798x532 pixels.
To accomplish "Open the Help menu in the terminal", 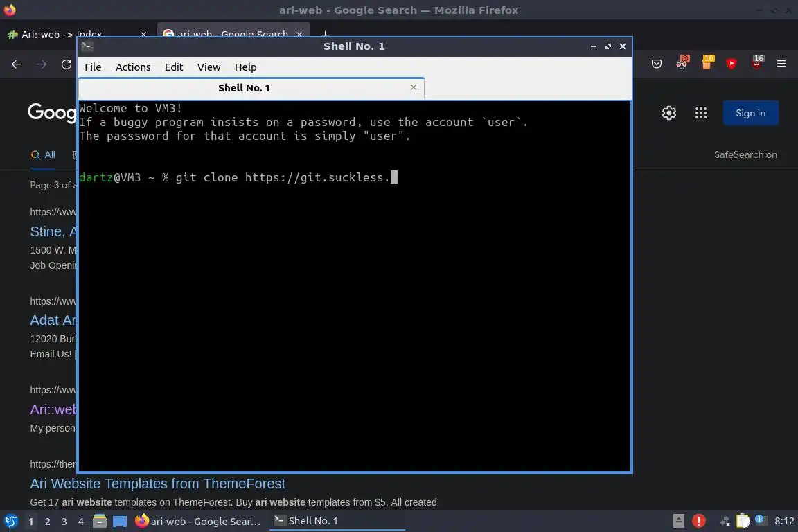I will (245, 67).
